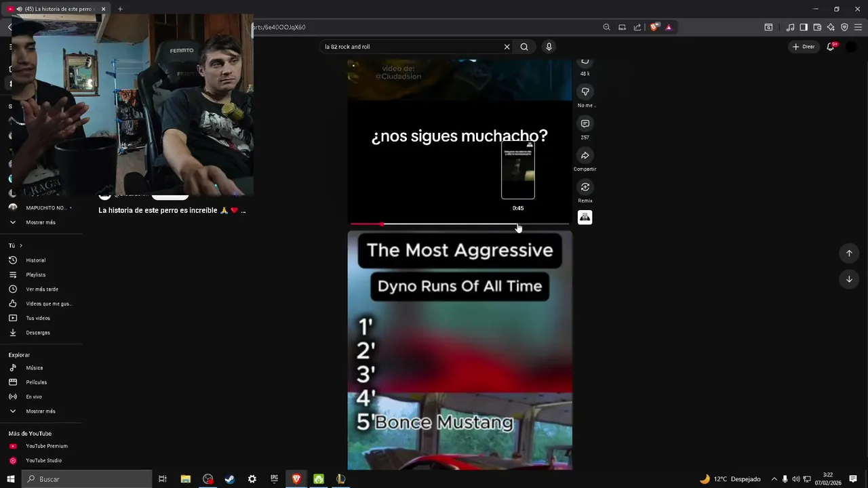Open the MAPUCHITO NO.. subscription channel
The width and height of the screenshot is (868, 488).
pos(41,208)
